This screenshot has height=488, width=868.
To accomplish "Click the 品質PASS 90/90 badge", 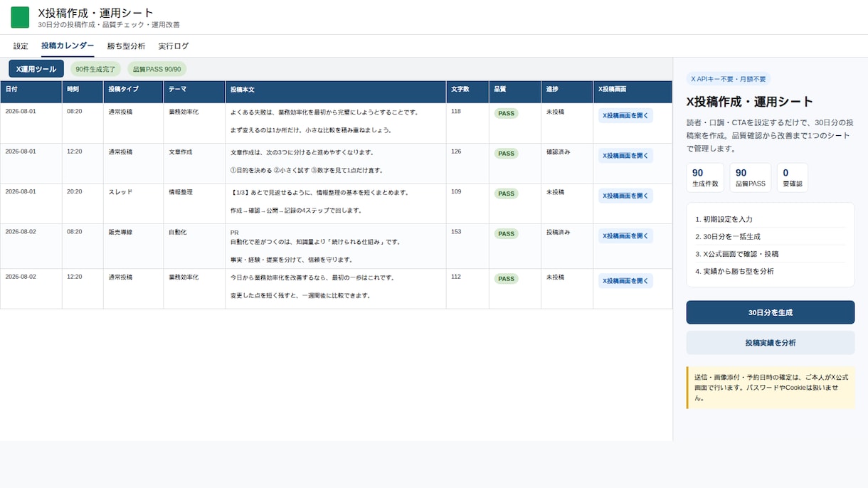I will 157,69.
